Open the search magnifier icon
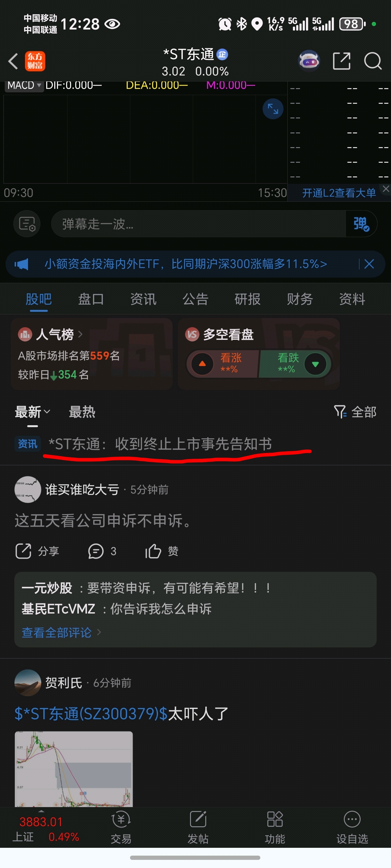 coord(373,61)
